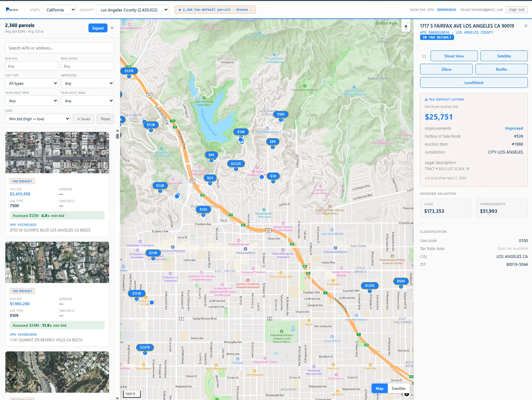Open the Redfin link button
The width and height of the screenshot is (532, 400).
pyautogui.click(x=501, y=69)
